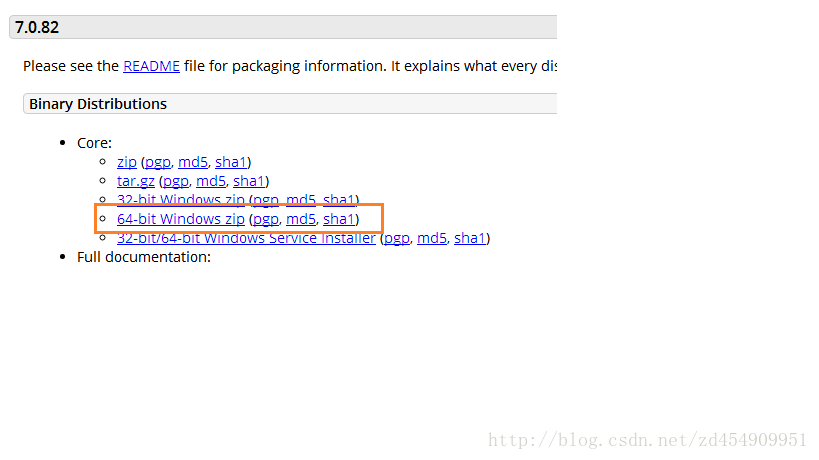This screenshot has width=819, height=460.
Task: Download the 64-bit Windows zip
Action: (180, 219)
